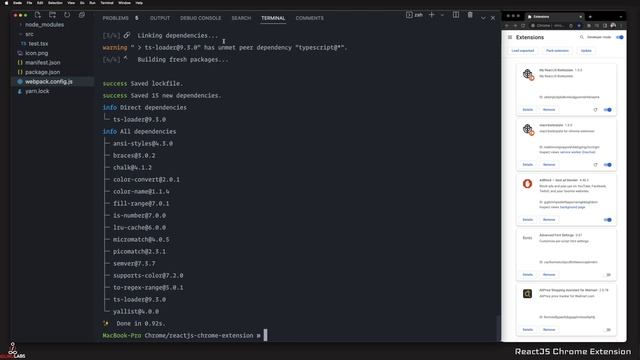The height and width of the screenshot is (360, 640).
Task: Click the Chrome profile avatar icon
Action: (x=613, y=25)
